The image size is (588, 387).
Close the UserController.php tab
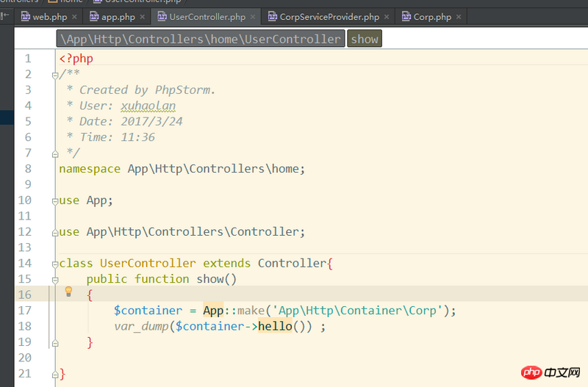pos(253,17)
